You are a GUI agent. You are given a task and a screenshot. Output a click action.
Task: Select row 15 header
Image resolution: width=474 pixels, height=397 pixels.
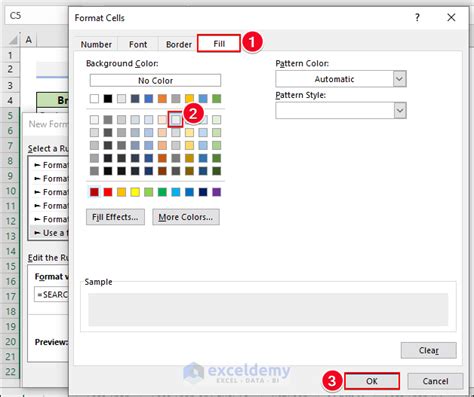(10, 266)
